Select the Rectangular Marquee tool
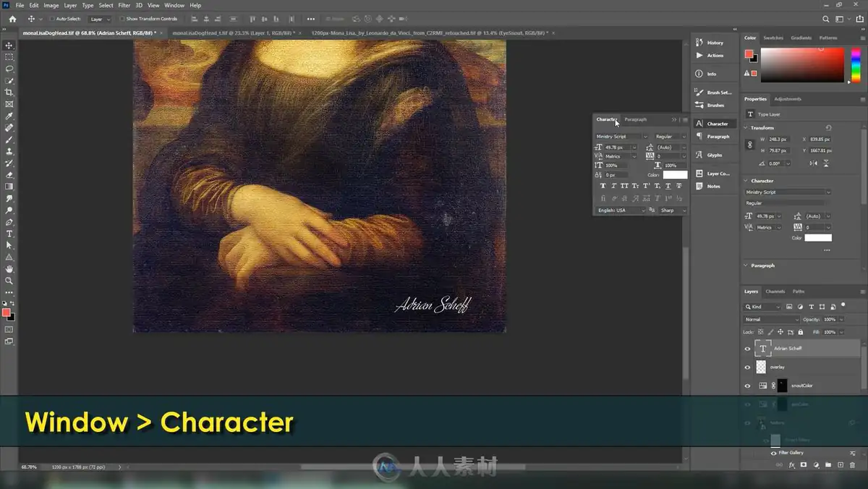This screenshot has height=489, width=868. pos(9,57)
